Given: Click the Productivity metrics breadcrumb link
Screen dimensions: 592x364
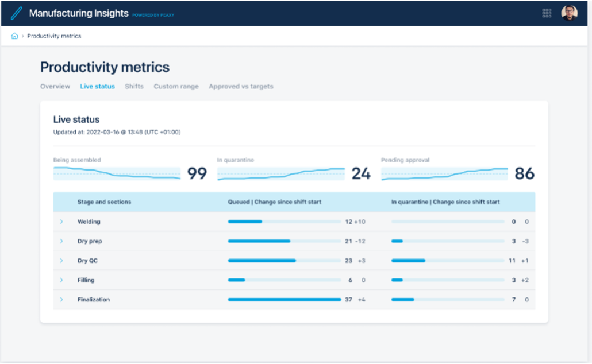Looking at the screenshot, I should 54,36.
